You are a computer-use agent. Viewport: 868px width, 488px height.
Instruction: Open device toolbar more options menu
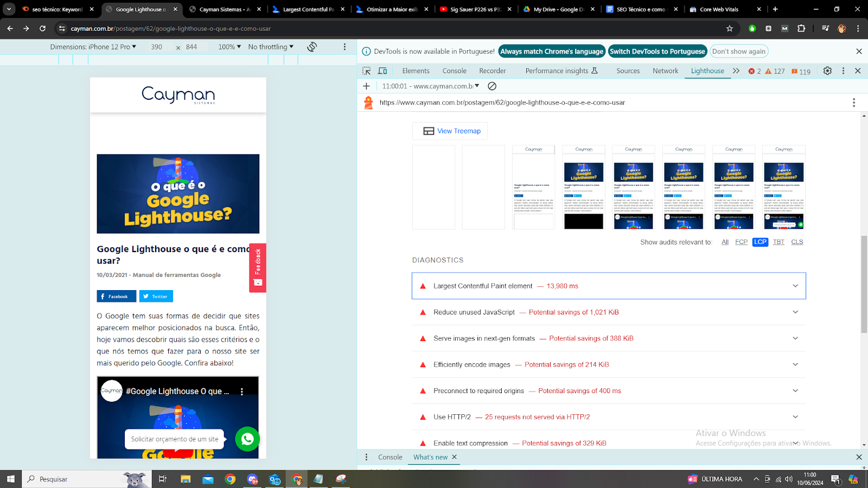pyautogui.click(x=344, y=47)
